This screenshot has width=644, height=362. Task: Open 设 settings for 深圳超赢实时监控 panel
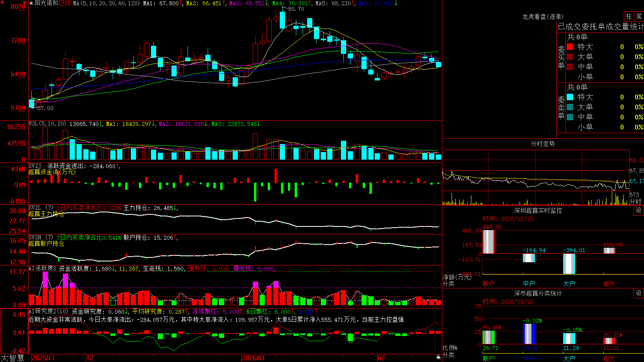pos(639,210)
